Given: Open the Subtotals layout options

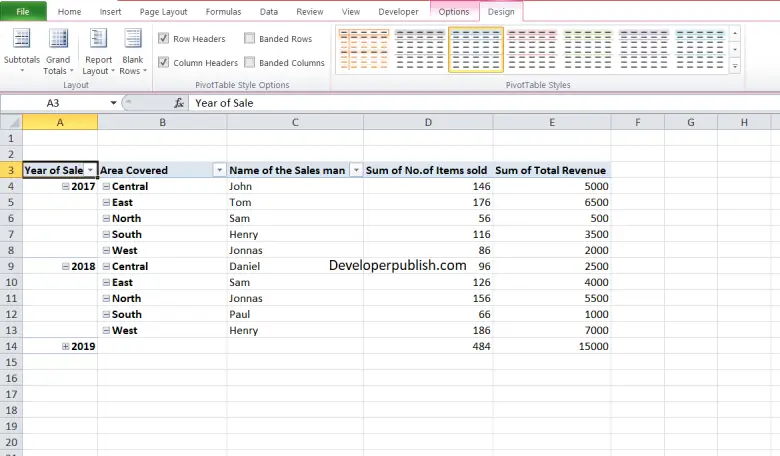Looking at the screenshot, I should pyautogui.click(x=22, y=50).
